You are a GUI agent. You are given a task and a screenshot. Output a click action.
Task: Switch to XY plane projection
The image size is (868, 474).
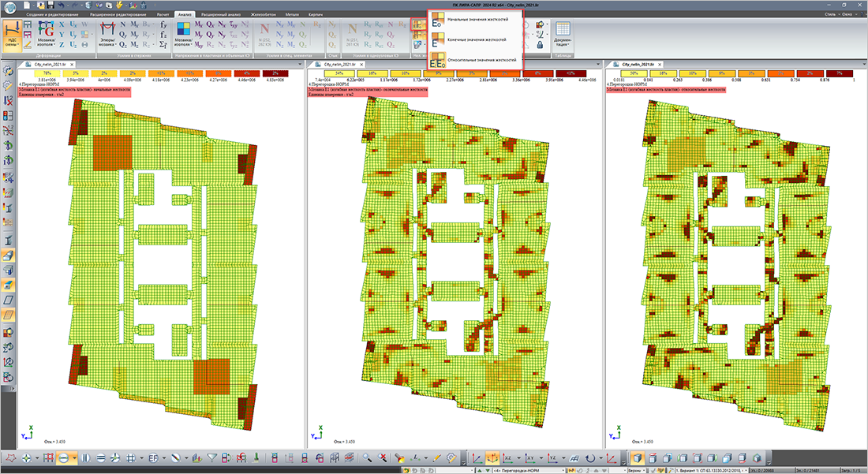[x=530, y=458]
